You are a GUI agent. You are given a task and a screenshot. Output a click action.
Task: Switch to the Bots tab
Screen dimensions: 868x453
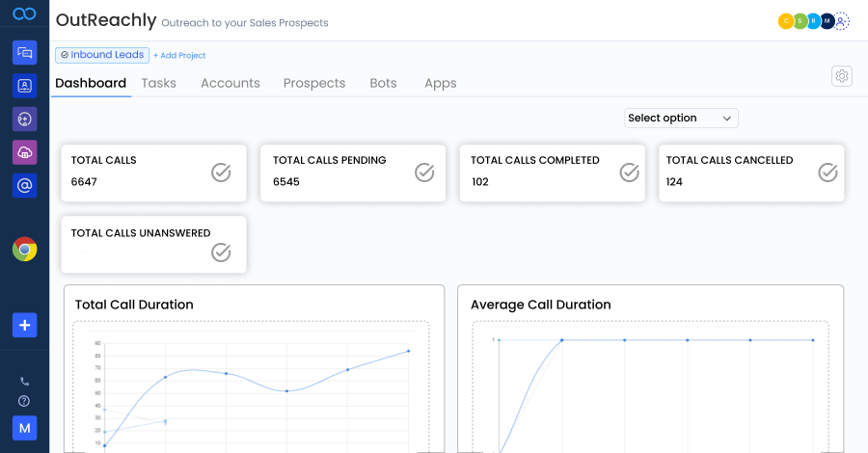(x=383, y=83)
